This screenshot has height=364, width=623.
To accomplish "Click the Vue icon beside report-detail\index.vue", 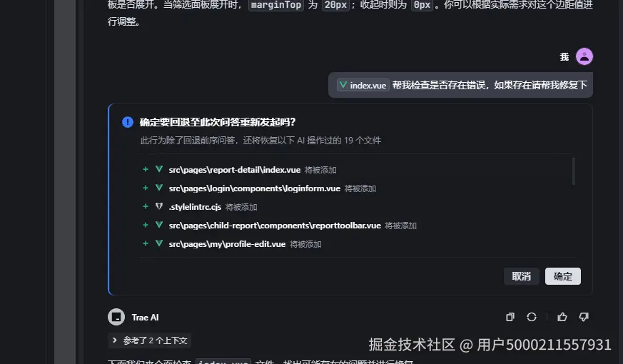I will click(x=159, y=169).
